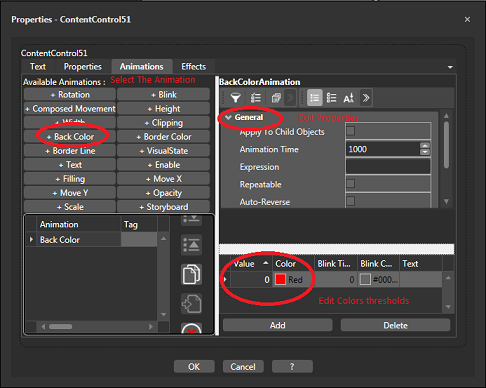Screen dimensions: 486x388
Task: Click the Animation Time input field
Action: click(x=383, y=149)
